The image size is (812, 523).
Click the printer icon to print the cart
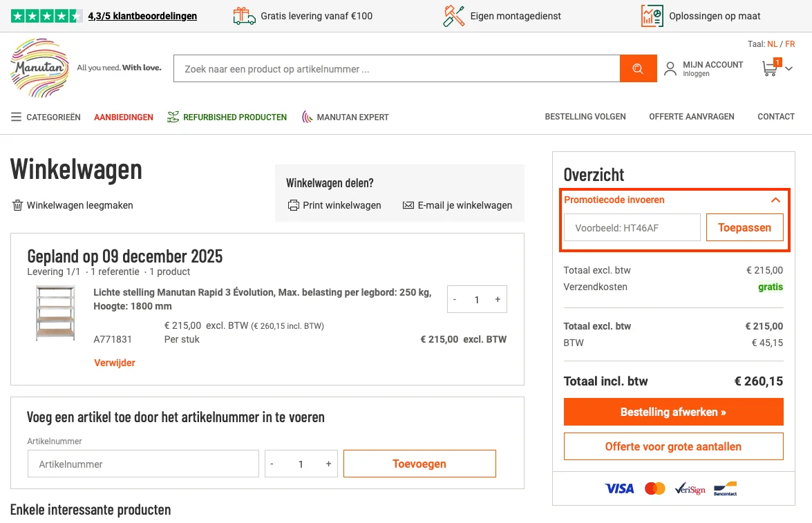(x=294, y=205)
